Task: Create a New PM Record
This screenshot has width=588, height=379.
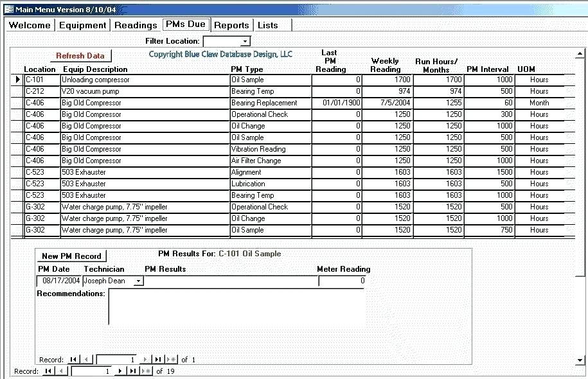Action: [71, 256]
